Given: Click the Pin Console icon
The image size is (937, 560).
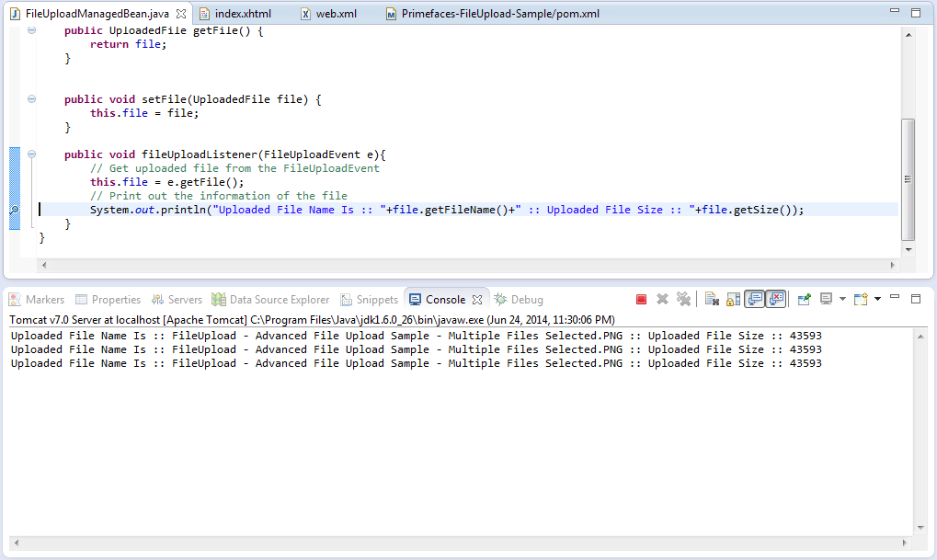Looking at the screenshot, I should click(x=805, y=300).
